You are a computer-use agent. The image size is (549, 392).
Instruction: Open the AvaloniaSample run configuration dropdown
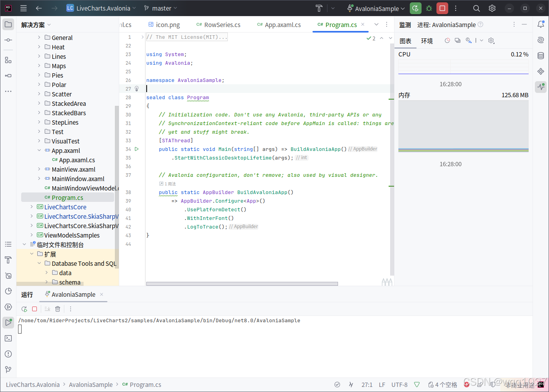click(x=376, y=8)
